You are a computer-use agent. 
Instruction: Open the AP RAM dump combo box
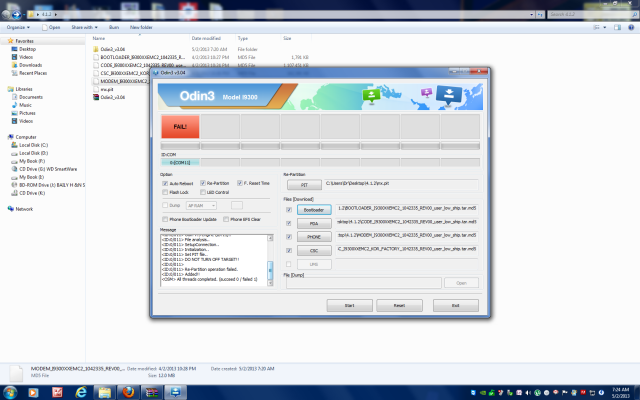click(x=200, y=205)
